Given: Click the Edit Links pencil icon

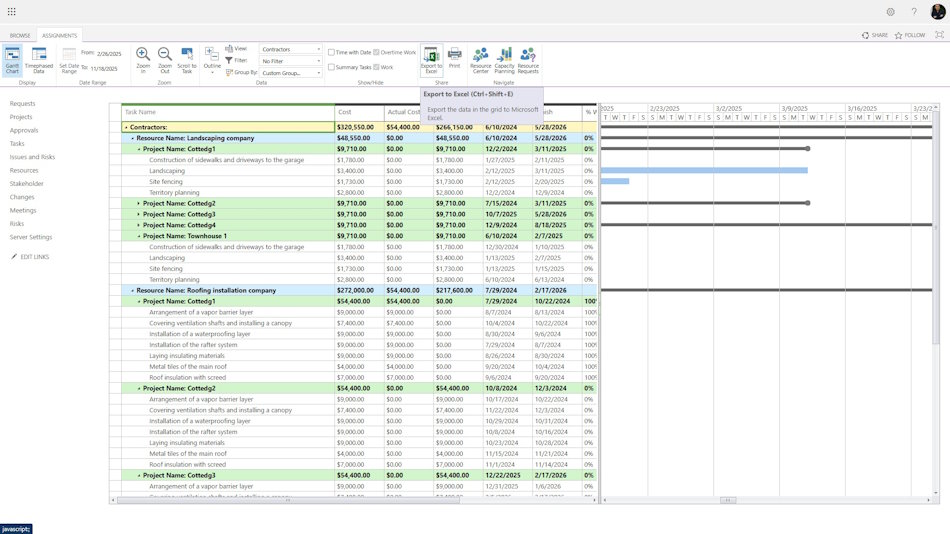Looking at the screenshot, I should [x=14, y=256].
